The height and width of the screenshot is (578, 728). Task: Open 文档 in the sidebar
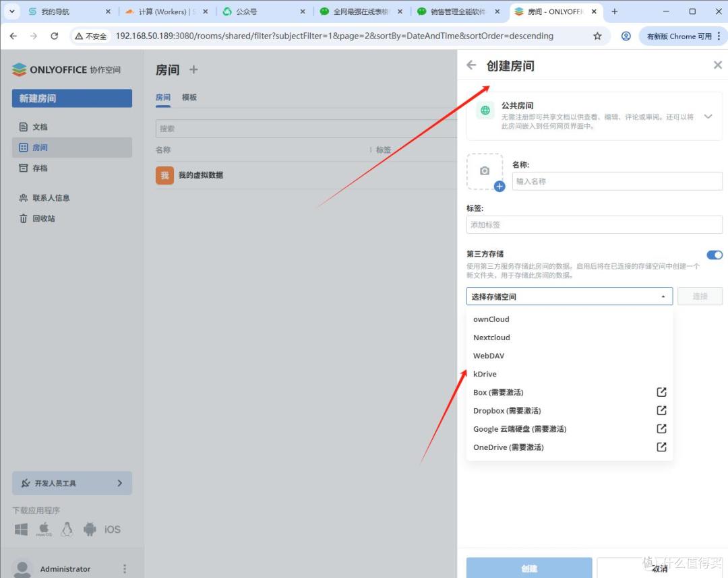tap(72, 127)
